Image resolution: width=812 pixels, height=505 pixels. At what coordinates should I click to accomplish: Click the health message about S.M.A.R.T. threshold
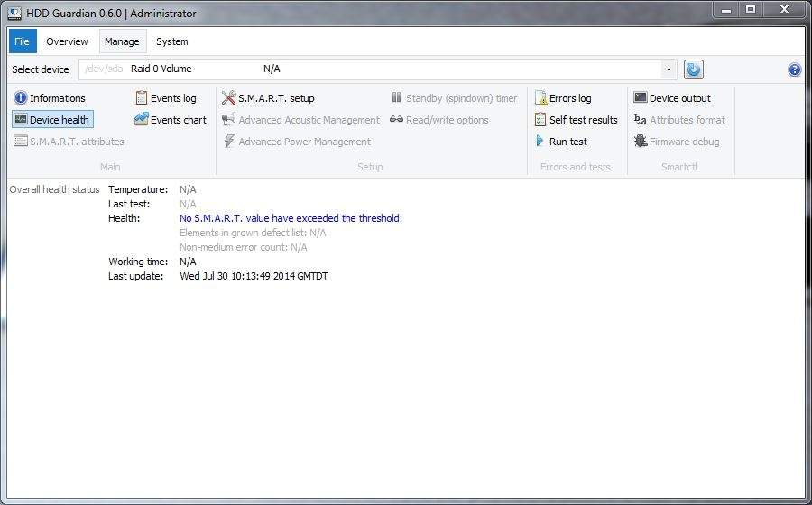[x=291, y=218]
